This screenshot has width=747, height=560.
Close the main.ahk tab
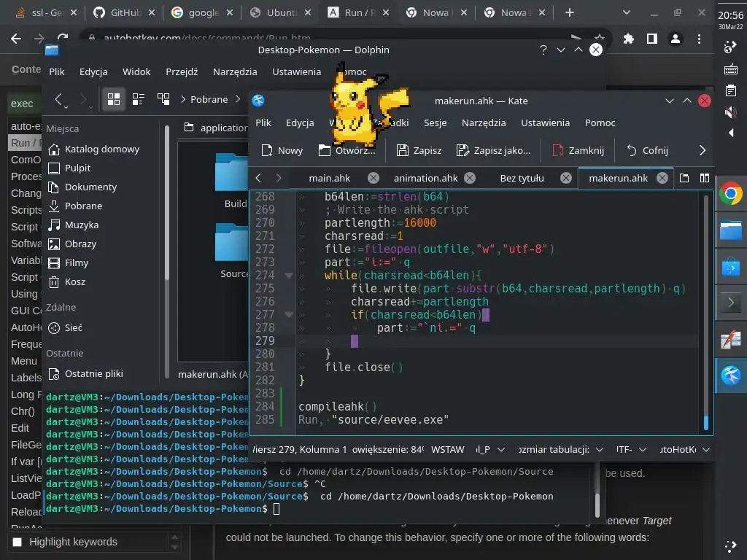click(373, 178)
